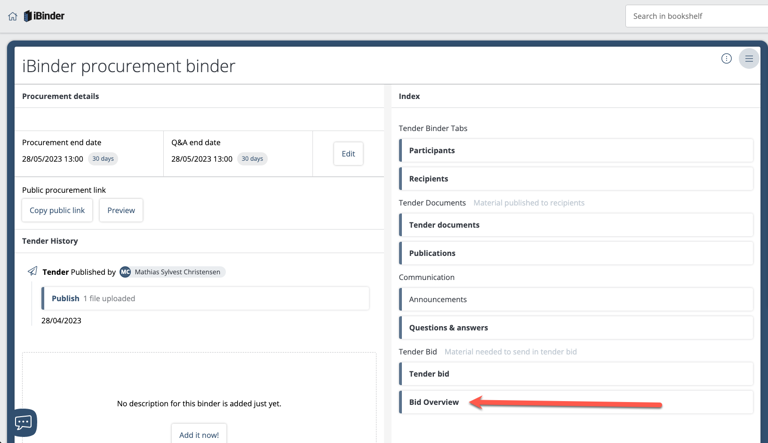Screen dimensions: 768x443
Task: Click the iBinder logo
Action: click(x=44, y=16)
